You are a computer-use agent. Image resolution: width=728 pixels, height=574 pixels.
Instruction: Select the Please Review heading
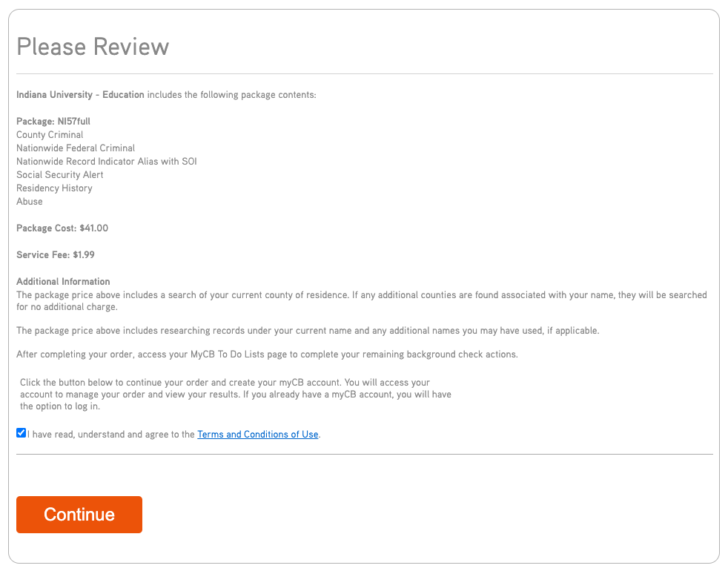click(92, 47)
